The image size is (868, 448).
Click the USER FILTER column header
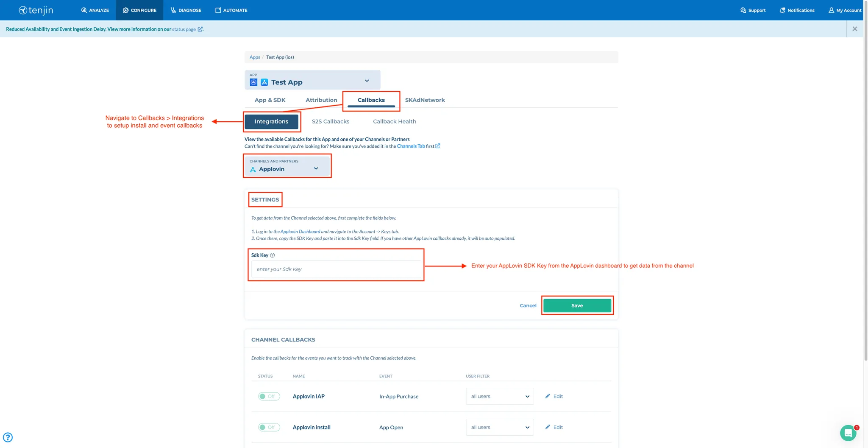pyautogui.click(x=478, y=376)
